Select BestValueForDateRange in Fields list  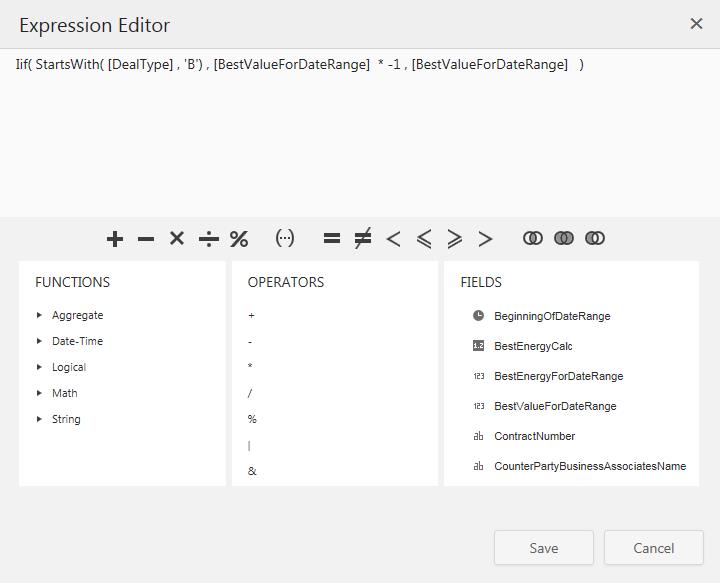(555, 406)
